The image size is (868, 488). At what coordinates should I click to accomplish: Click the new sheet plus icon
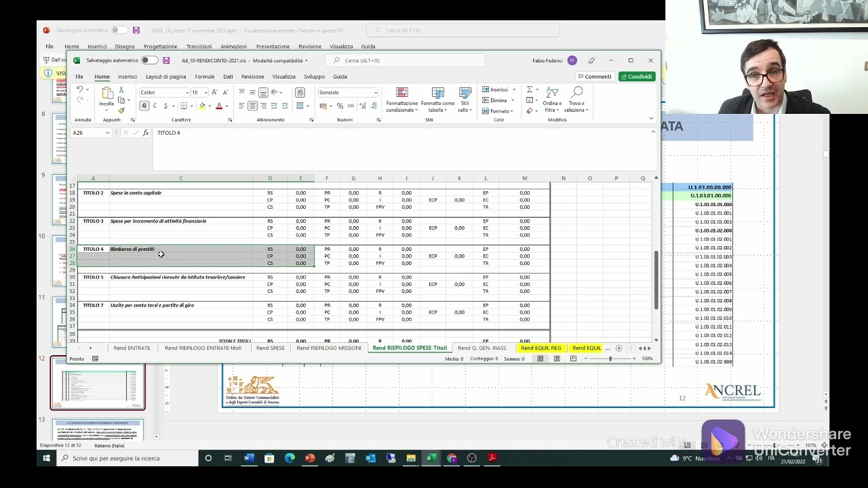(618, 348)
